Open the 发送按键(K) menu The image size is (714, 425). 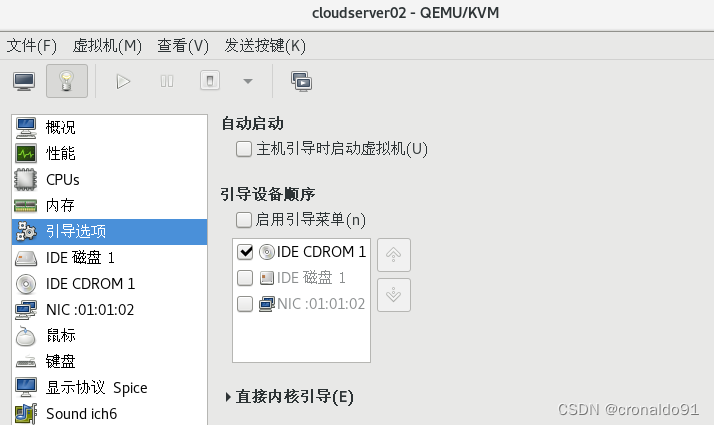pos(265,46)
